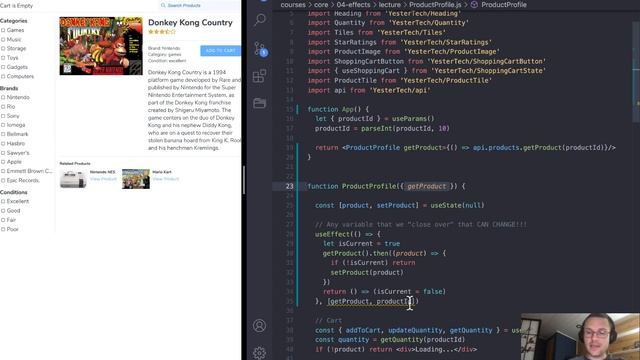
Task: Click the Mario Kart related product thumbnail
Action: point(136,179)
